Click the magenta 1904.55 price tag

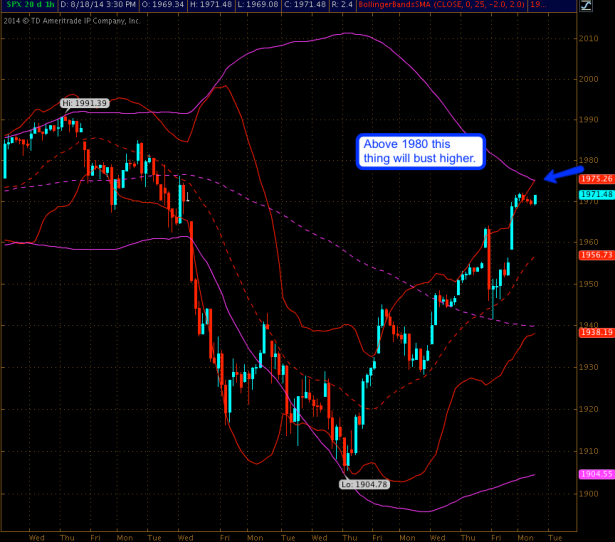point(595,473)
